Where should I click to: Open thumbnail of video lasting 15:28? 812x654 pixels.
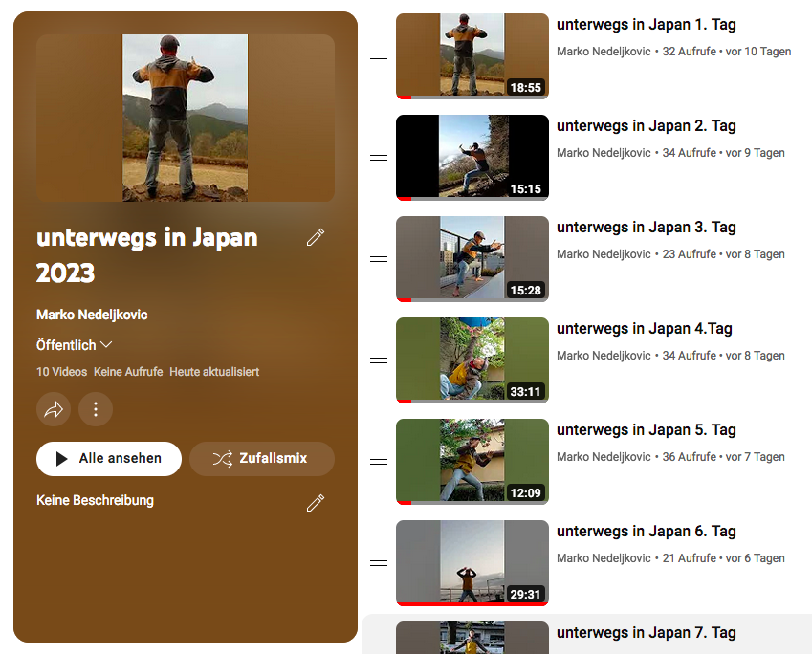click(472, 259)
